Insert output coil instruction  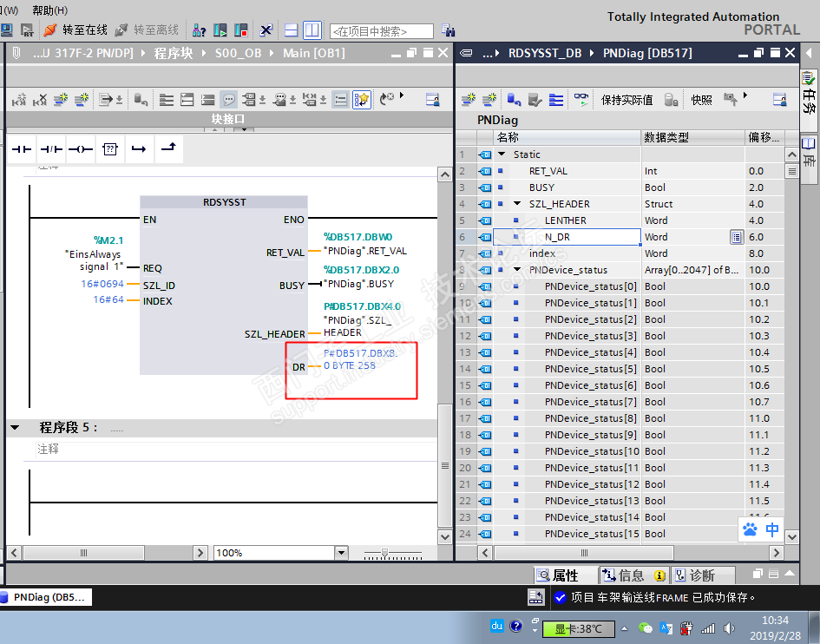[x=81, y=149]
